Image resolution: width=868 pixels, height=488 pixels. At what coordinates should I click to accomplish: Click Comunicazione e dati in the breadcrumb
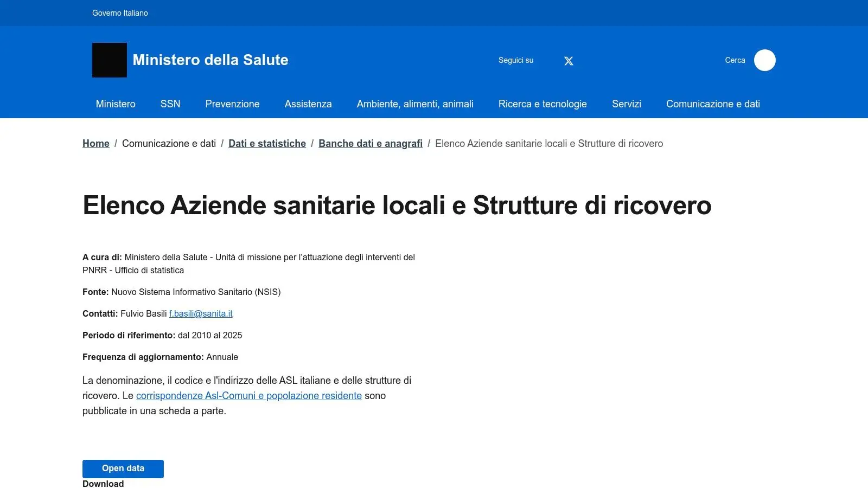point(169,143)
